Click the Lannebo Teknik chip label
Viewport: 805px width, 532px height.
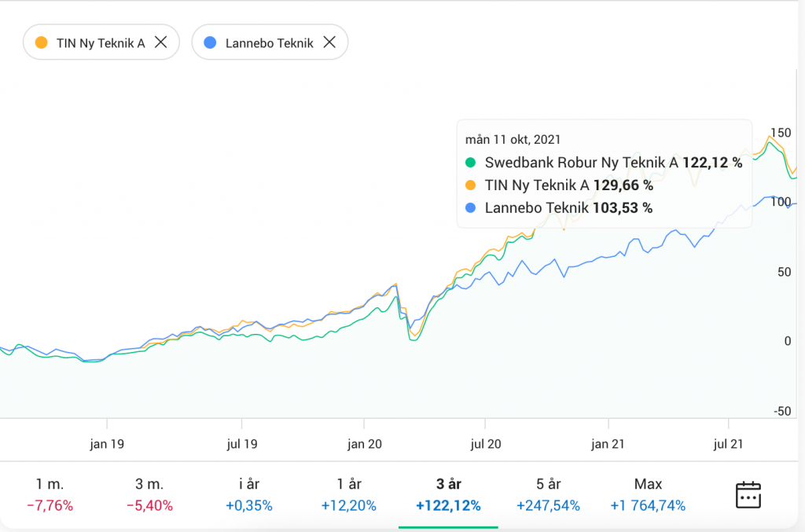pyautogui.click(x=270, y=43)
